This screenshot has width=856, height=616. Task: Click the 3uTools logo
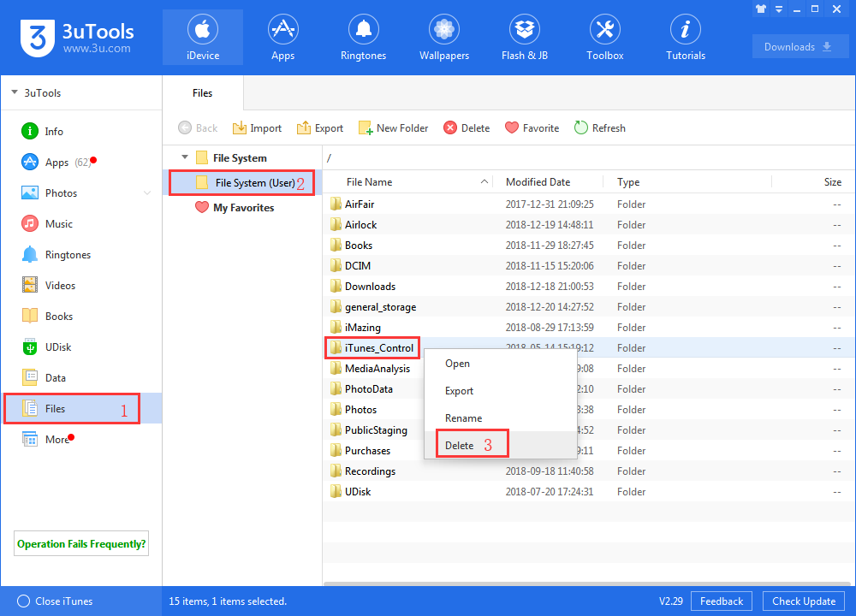[77, 38]
